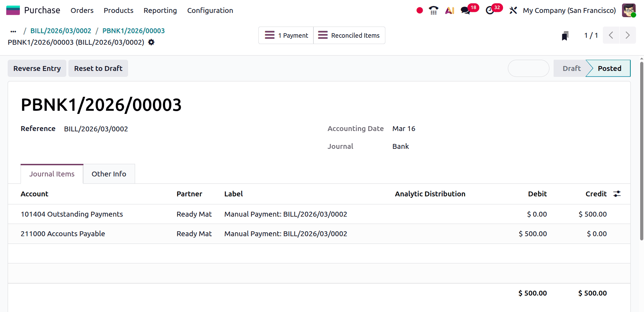
Task: Open the gear actions menu beside record name
Action: click(x=151, y=42)
